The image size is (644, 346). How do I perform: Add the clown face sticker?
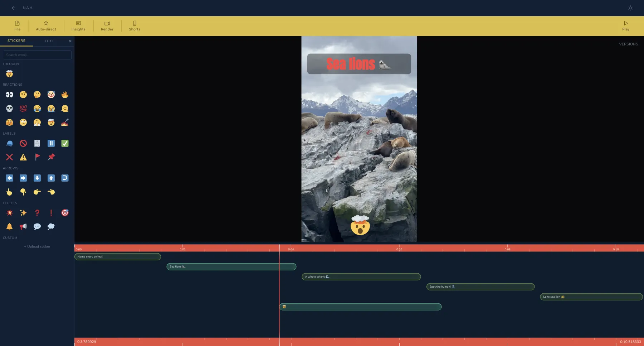pyautogui.click(x=51, y=95)
